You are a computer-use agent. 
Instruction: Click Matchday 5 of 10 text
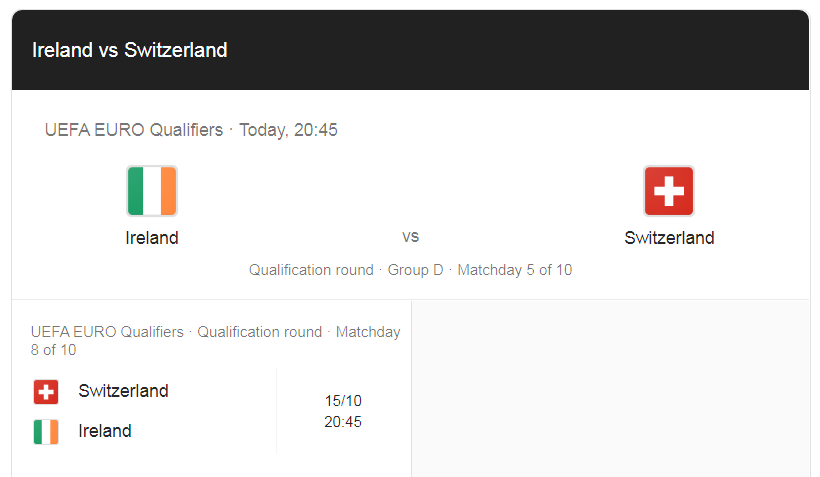coord(515,270)
